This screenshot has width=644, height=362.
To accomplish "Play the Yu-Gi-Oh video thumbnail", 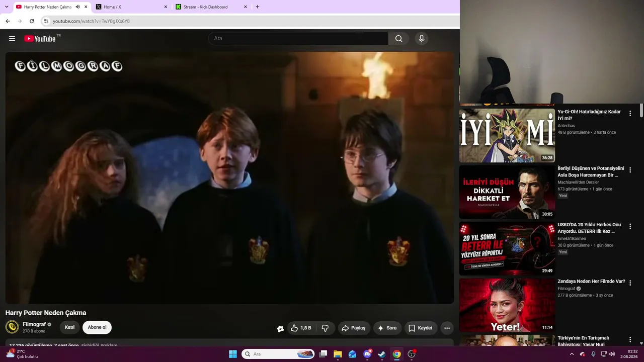I will [x=507, y=136].
